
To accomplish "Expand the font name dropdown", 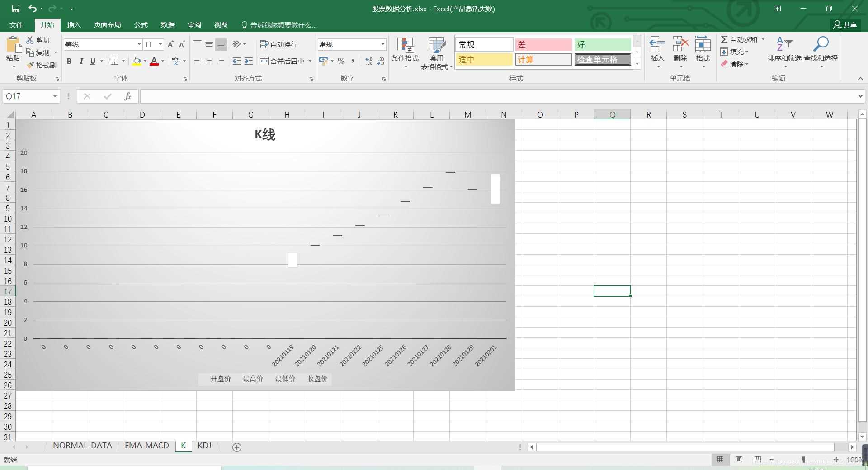I will click(139, 44).
